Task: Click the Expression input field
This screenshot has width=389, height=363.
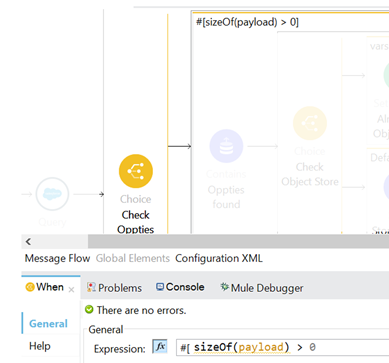Action: [282, 348]
